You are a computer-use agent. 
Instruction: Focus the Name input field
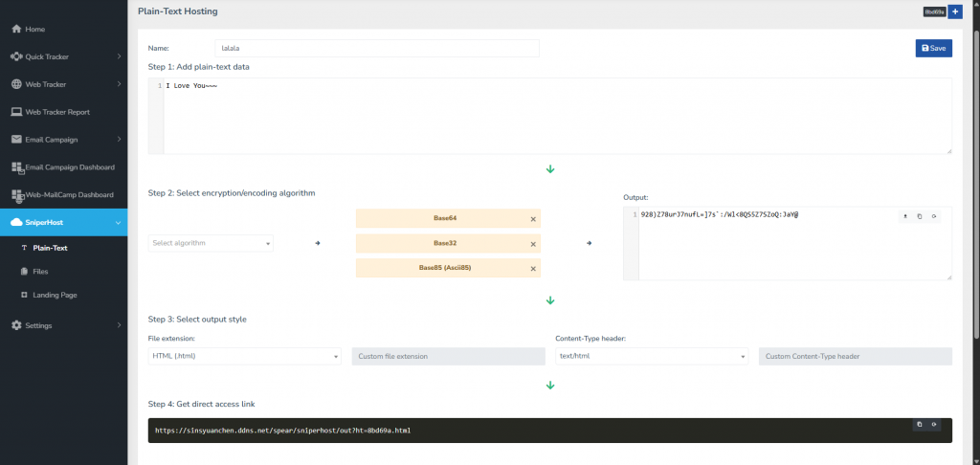click(x=377, y=48)
